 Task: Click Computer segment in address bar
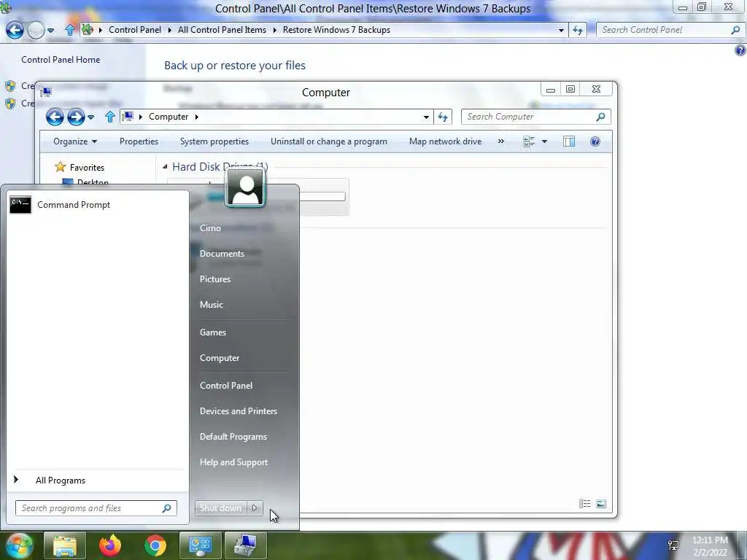tap(169, 117)
